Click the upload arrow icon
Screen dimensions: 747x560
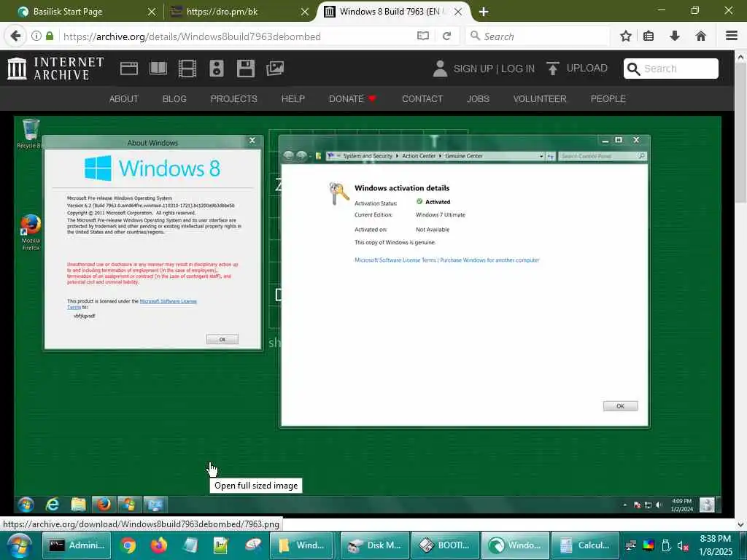click(x=553, y=69)
